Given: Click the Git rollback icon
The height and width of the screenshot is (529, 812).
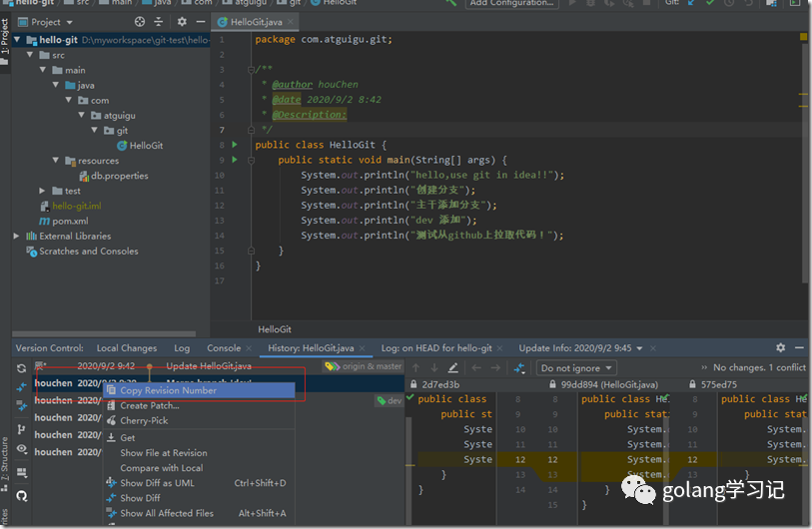Looking at the screenshot, I should [x=748, y=3].
